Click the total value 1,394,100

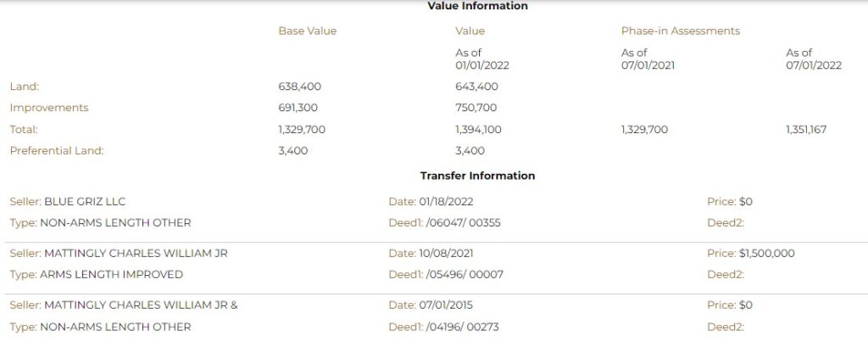point(478,130)
